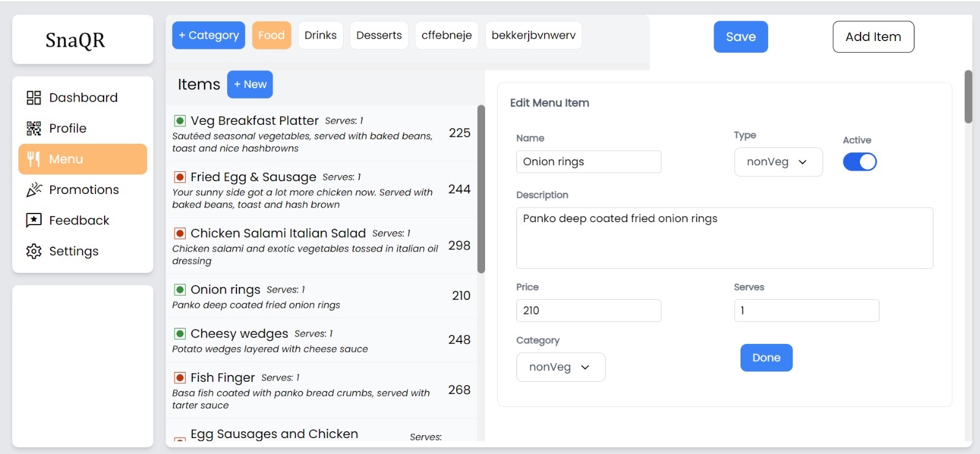Viewport: 980px width, 454px height.
Task: Click the Promotions party popper icon
Action: pos(34,190)
